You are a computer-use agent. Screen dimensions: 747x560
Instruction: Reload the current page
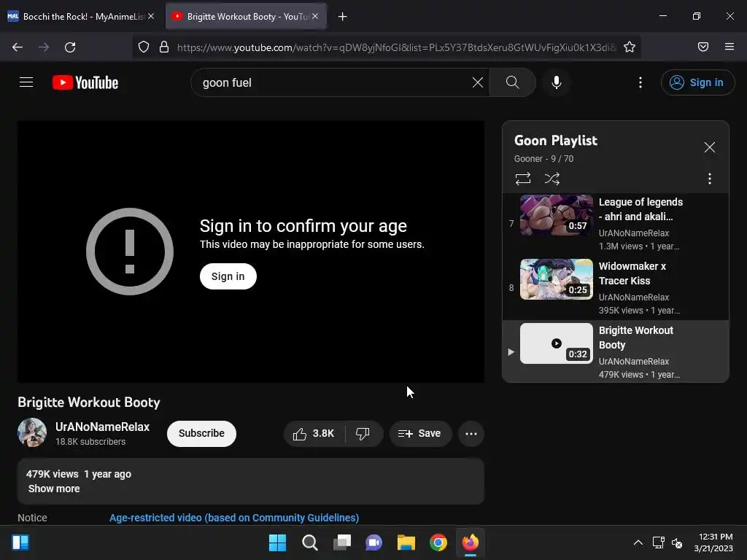coord(70,47)
